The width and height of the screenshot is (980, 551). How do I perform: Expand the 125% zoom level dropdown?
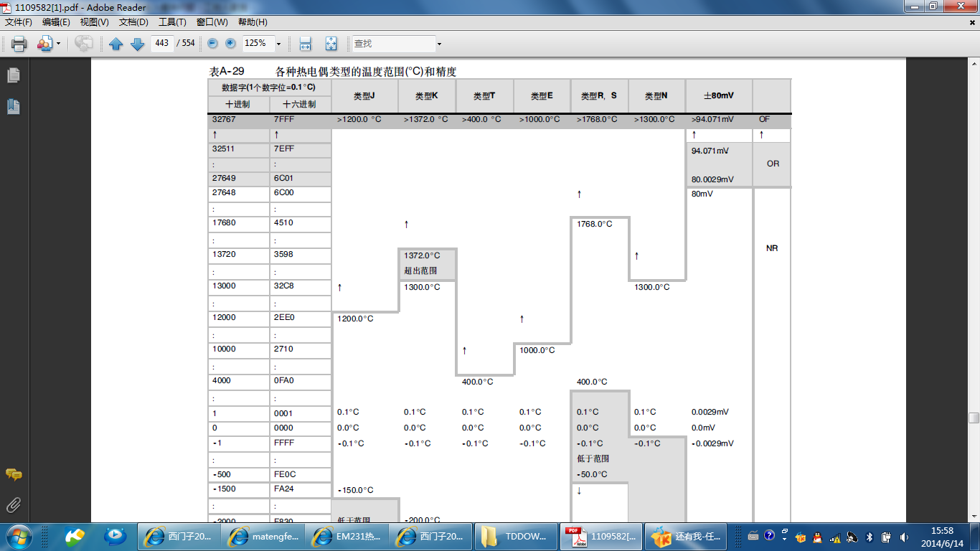coord(278,44)
